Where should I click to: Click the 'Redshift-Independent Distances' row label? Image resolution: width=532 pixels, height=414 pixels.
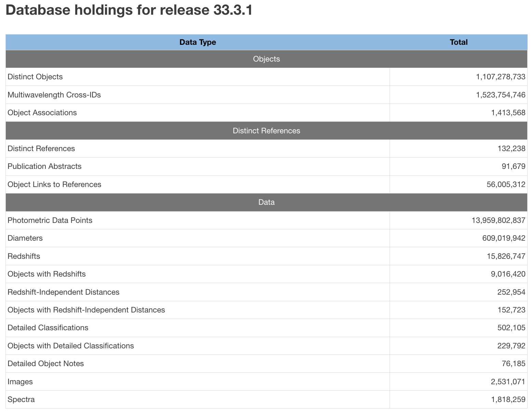pyautogui.click(x=64, y=292)
